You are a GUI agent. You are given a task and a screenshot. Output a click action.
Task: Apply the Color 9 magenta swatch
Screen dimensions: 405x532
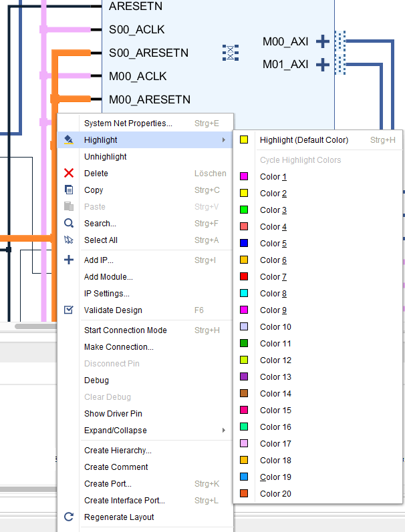pyautogui.click(x=244, y=310)
